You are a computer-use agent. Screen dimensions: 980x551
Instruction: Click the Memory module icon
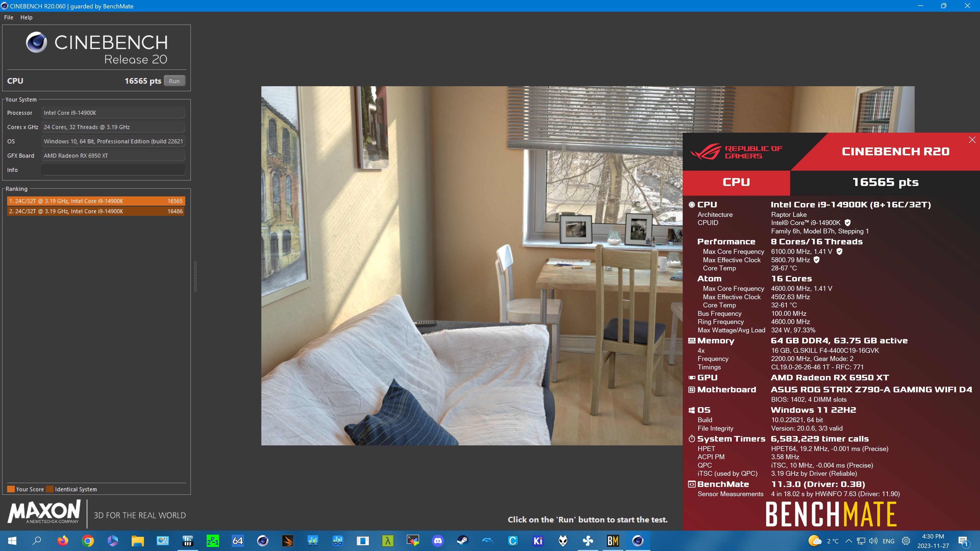(x=692, y=341)
